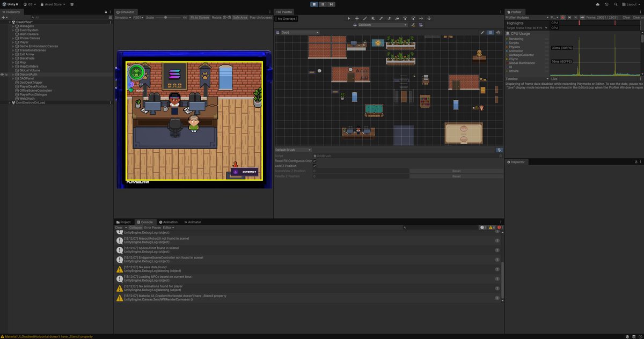Select the Picker tool in Tile Palette
Viewport: 644px width, 339px height.
pyautogui.click(x=381, y=18)
